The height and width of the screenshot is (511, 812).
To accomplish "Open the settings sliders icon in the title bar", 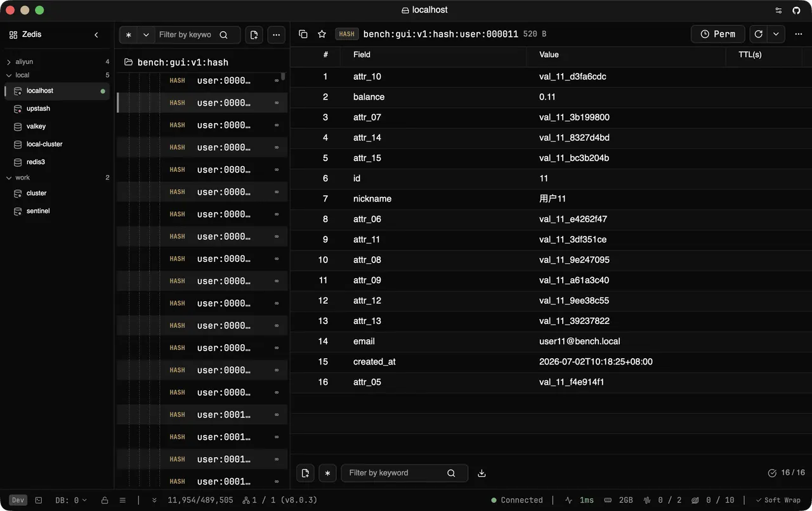I will (779, 10).
